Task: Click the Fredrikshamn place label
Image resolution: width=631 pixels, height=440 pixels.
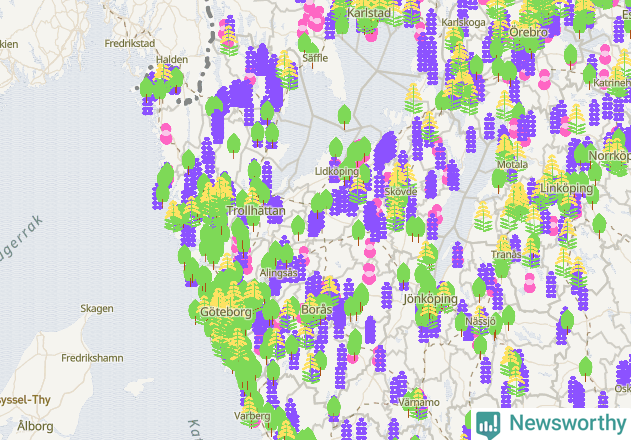Action: point(92,358)
